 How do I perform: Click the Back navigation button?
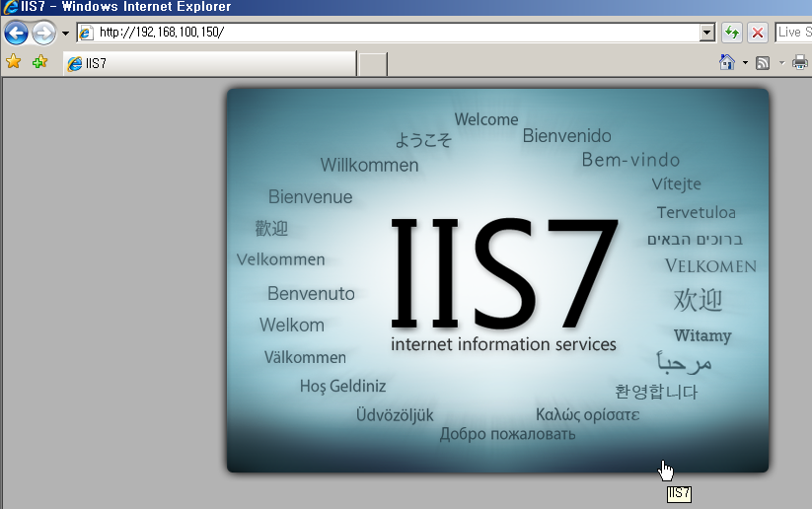coord(16,34)
